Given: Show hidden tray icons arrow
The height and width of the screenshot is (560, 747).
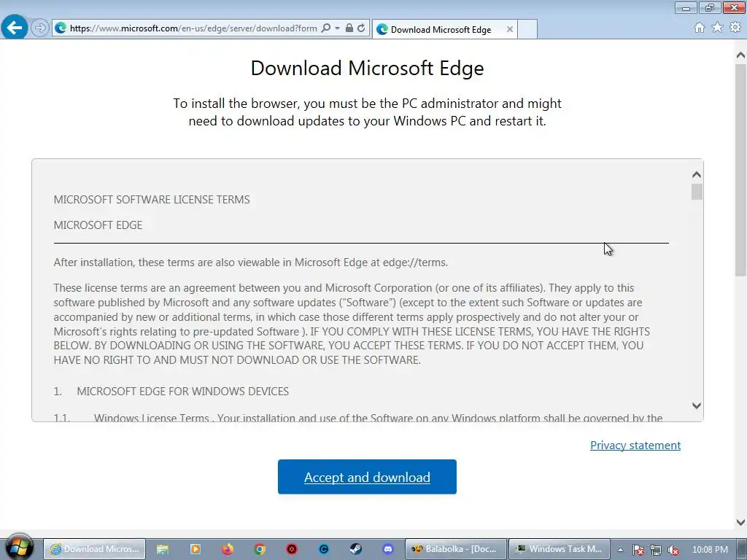Looking at the screenshot, I should click(x=620, y=550).
